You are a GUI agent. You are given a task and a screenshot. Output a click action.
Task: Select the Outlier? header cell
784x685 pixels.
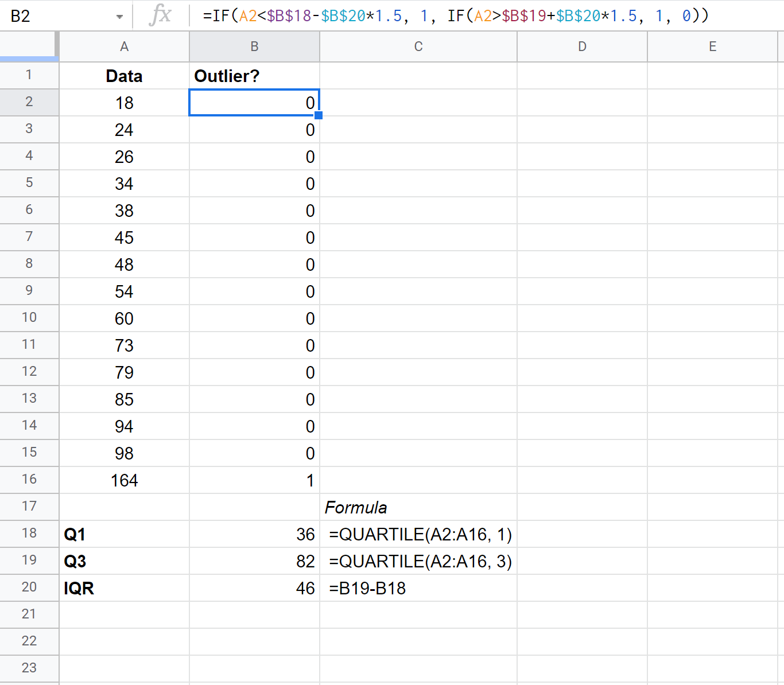pyautogui.click(x=254, y=75)
